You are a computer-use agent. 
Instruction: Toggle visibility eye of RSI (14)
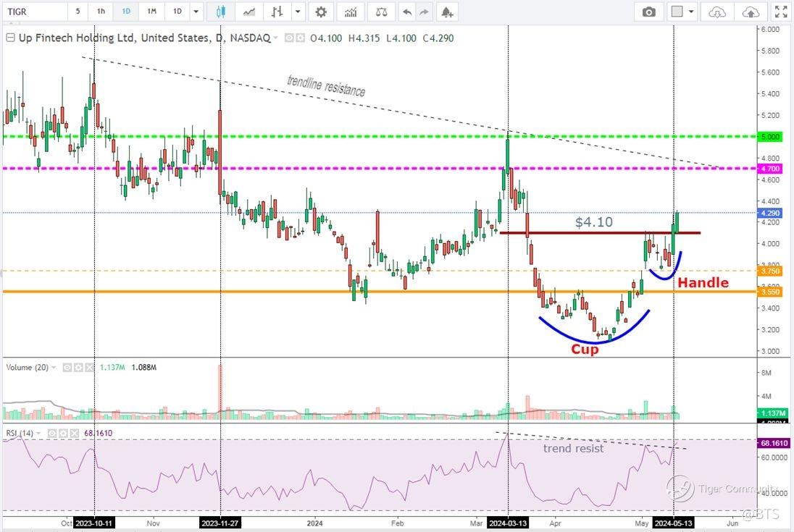pos(52,434)
